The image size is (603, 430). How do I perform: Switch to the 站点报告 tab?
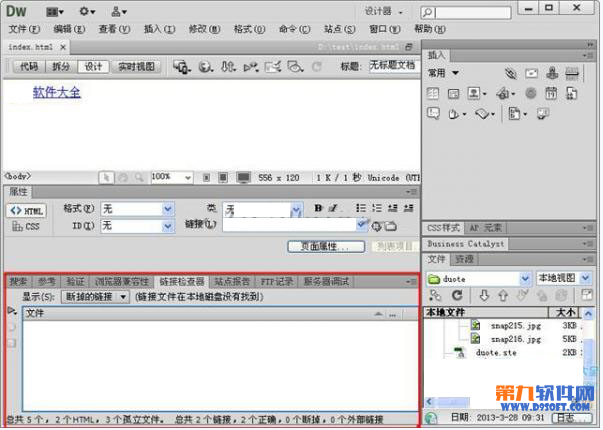pos(237,282)
